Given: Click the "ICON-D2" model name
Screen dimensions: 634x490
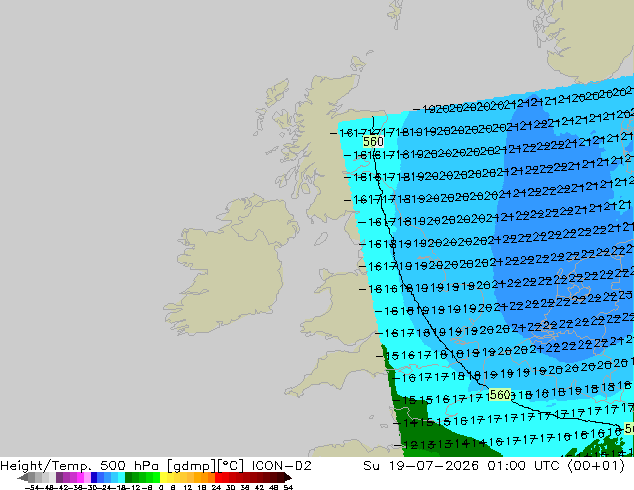Looking at the screenshot, I should click(281, 466).
